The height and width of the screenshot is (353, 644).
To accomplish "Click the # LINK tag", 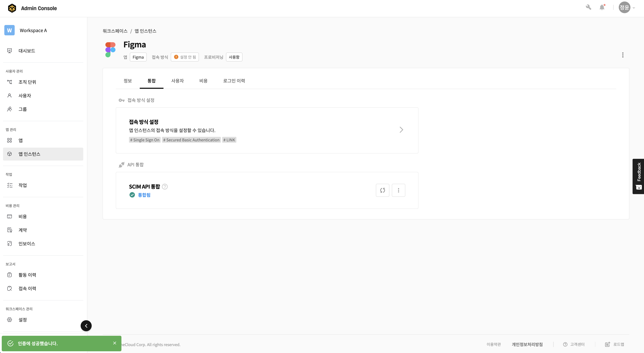I will coord(229,140).
